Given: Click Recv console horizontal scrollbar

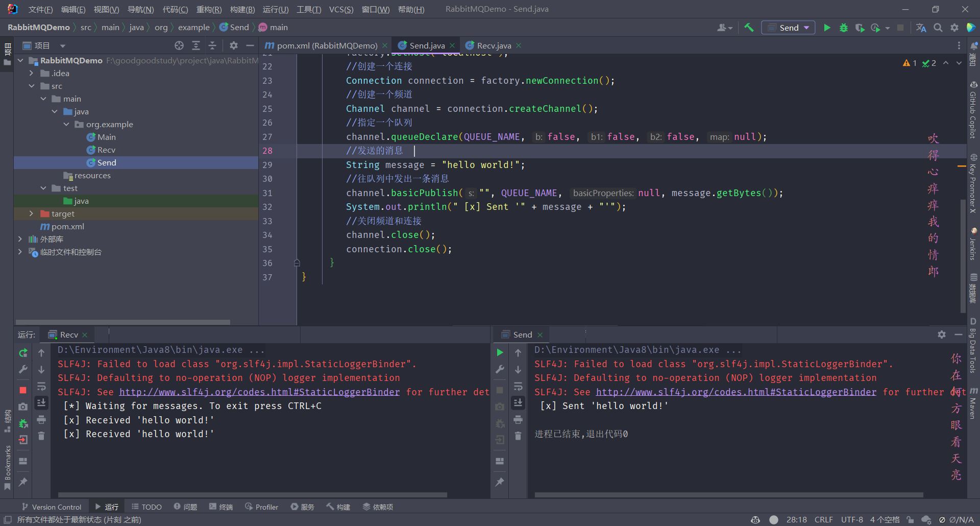Looking at the screenshot, I should click(253, 495).
